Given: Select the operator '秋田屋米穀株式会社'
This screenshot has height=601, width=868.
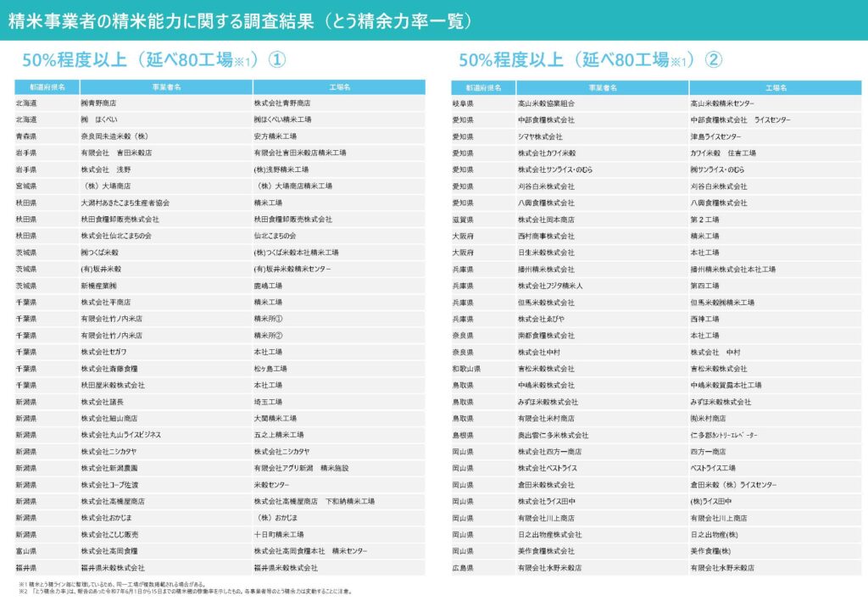Looking at the screenshot, I should click(113, 385).
